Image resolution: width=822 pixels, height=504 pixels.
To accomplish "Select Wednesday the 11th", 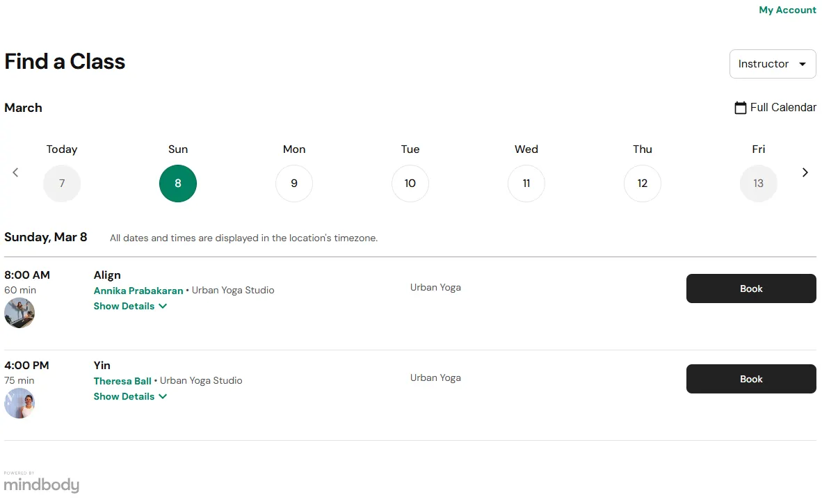I will [x=526, y=184].
